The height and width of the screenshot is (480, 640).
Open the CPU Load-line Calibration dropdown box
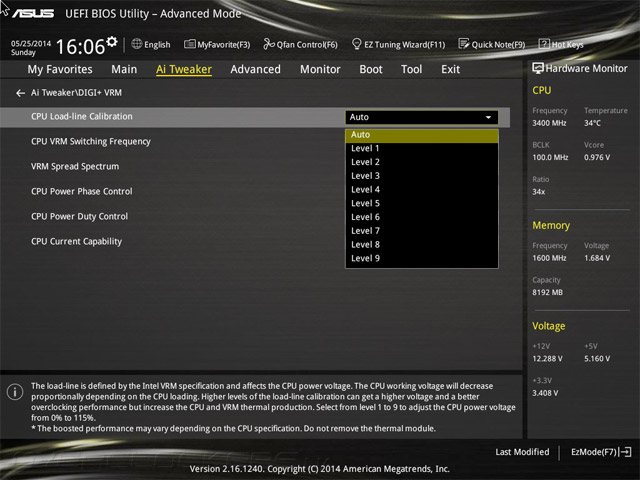422,117
